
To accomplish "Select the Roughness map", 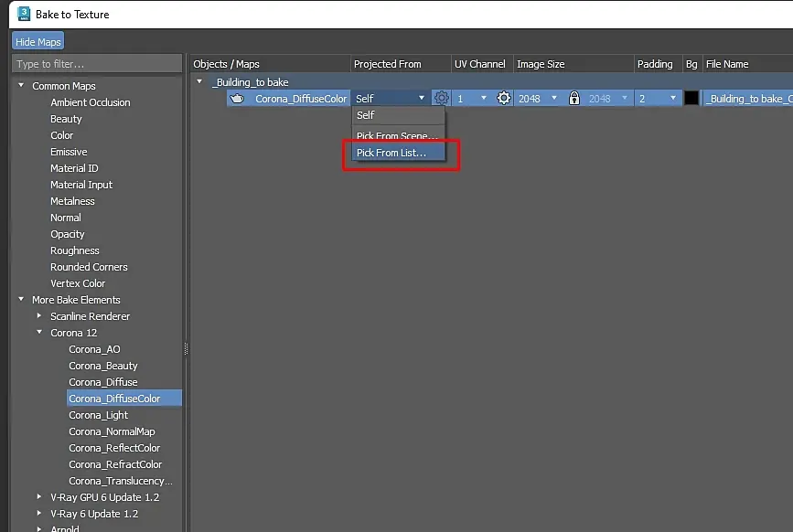I will click(x=75, y=250).
